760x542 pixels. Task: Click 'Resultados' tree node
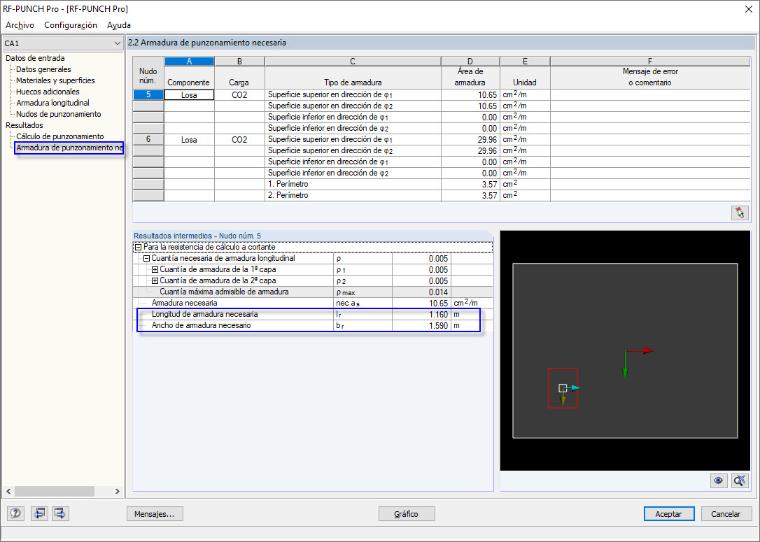point(24,125)
